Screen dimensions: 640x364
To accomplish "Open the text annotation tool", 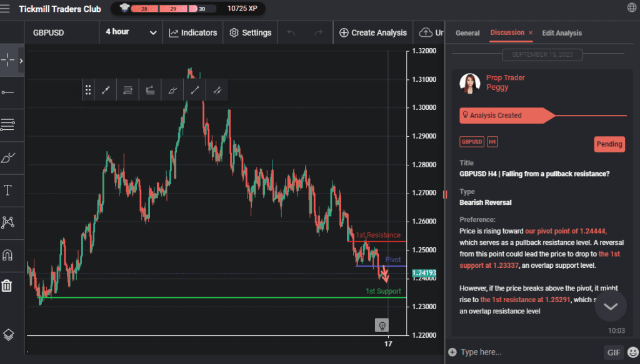I will click(7, 189).
